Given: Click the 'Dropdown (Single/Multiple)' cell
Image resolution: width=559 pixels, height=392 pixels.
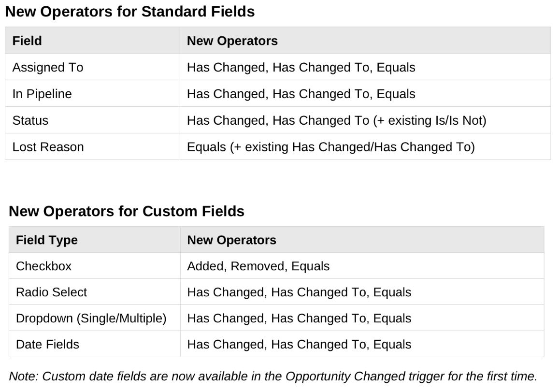Looking at the screenshot, I should click(95, 318).
